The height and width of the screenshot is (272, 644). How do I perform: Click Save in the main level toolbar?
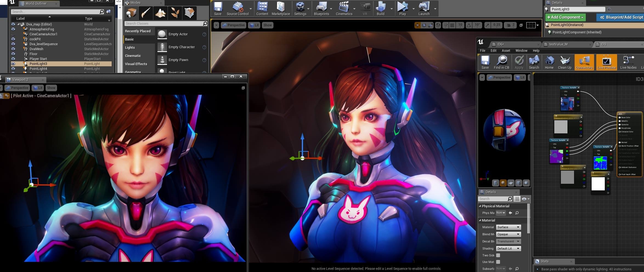pyautogui.click(x=218, y=8)
